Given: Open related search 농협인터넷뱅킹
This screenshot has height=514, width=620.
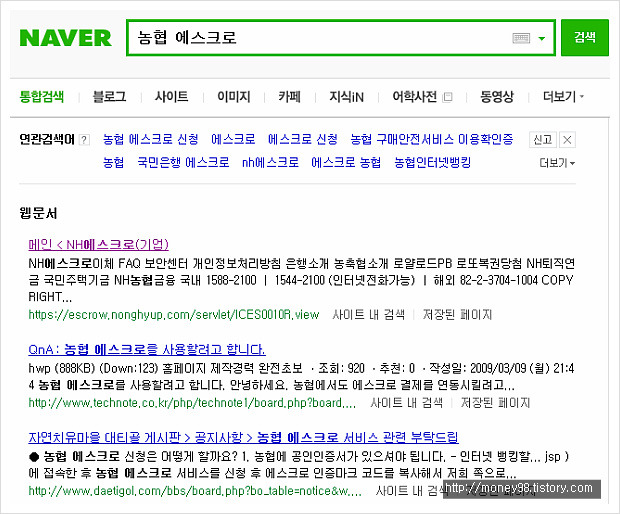Looking at the screenshot, I should pyautogui.click(x=433, y=163).
